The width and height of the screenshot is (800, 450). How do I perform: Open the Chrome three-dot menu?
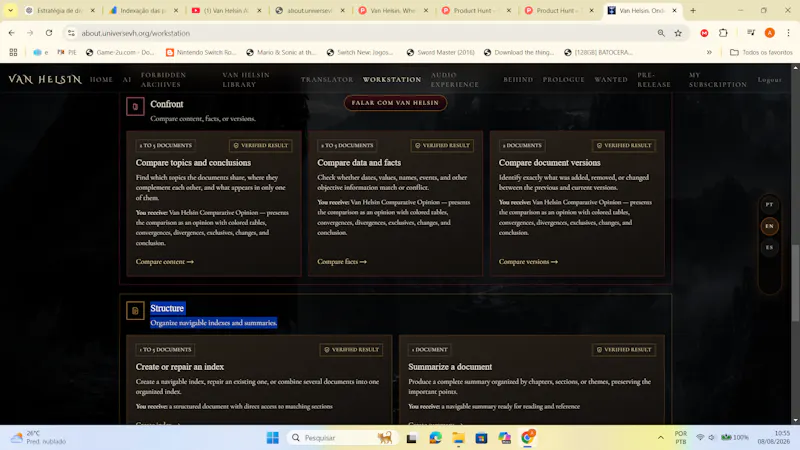coord(788,33)
